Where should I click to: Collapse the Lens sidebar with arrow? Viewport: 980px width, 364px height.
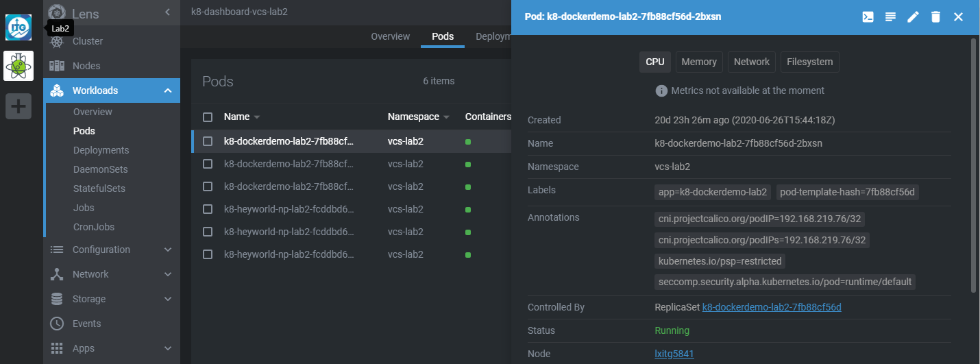tap(168, 12)
